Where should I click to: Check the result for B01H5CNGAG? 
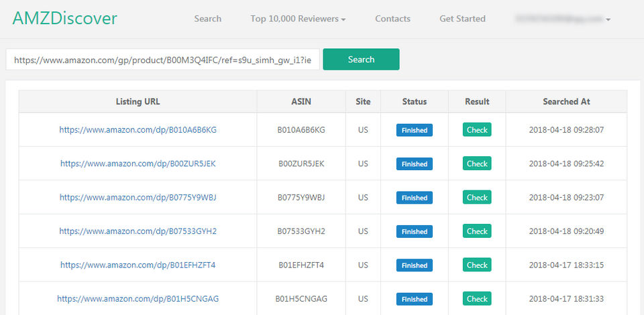coord(477,299)
